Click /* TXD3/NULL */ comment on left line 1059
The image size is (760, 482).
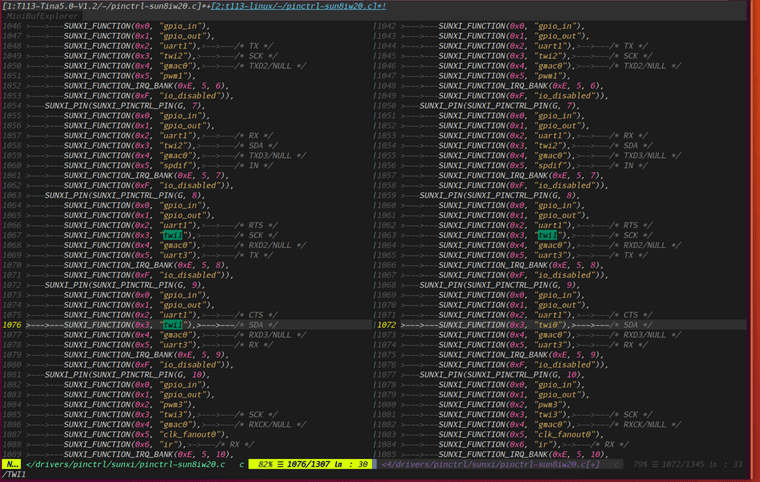(270, 156)
